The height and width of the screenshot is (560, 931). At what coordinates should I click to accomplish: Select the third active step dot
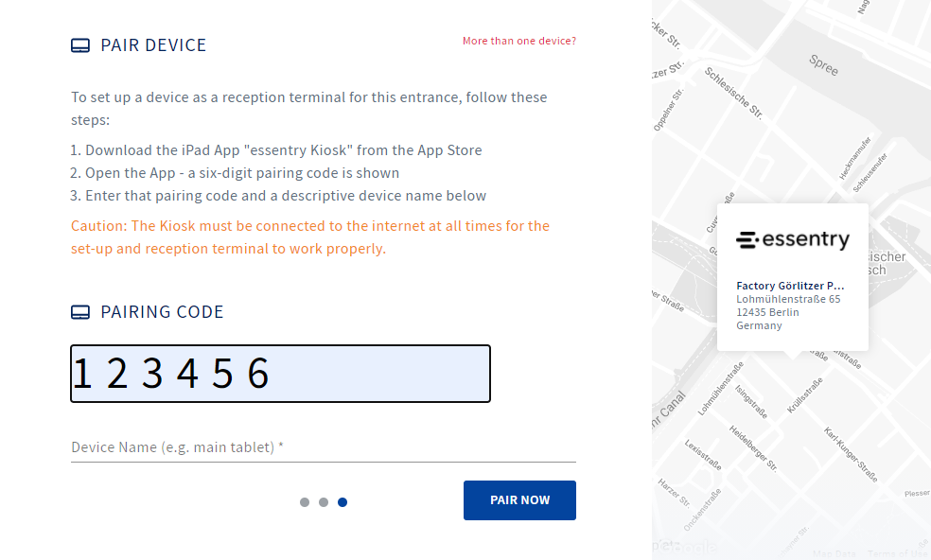pyautogui.click(x=343, y=502)
